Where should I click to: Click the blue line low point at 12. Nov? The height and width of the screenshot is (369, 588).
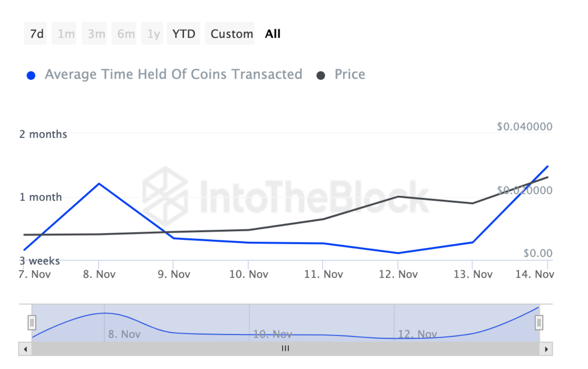point(398,253)
